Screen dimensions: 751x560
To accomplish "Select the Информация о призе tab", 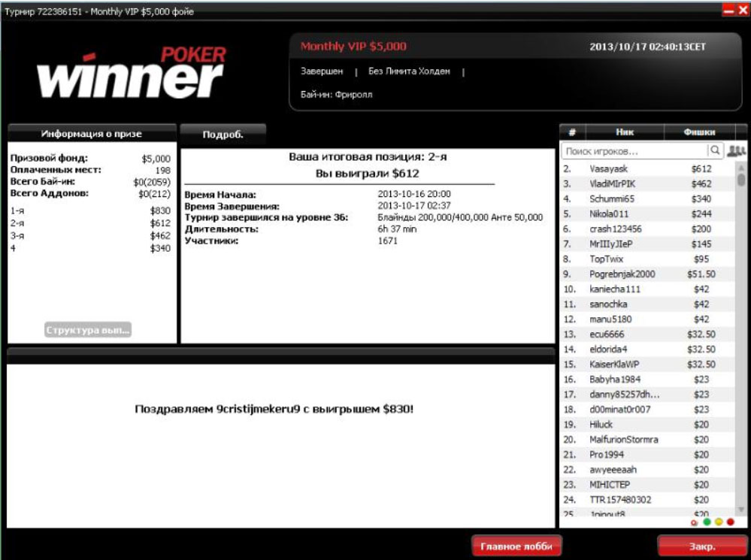I will 92,134.
